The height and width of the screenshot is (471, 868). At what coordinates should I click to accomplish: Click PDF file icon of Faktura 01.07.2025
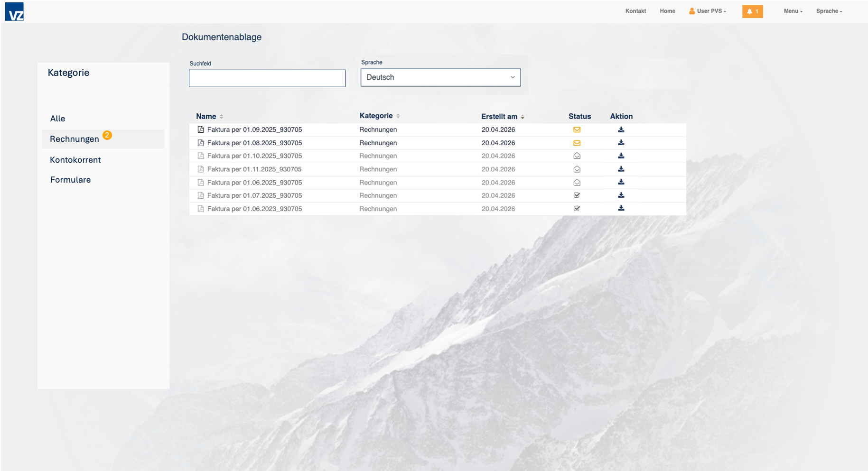tap(201, 195)
